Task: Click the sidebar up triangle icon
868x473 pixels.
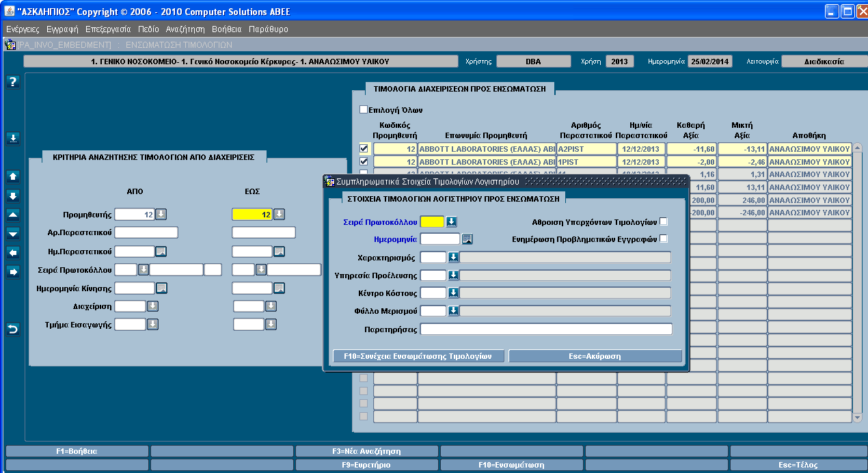Action: pyautogui.click(x=13, y=214)
